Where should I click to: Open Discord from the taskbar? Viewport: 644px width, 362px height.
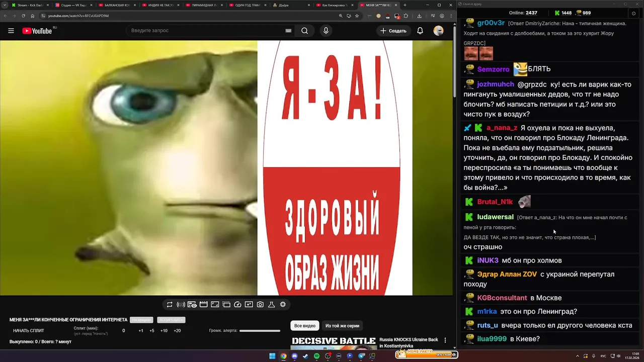(x=294, y=356)
